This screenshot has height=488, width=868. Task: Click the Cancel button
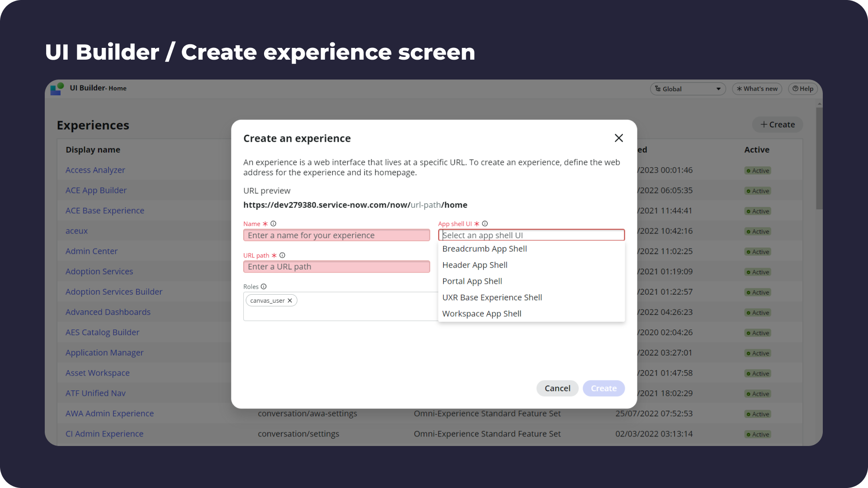557,388
